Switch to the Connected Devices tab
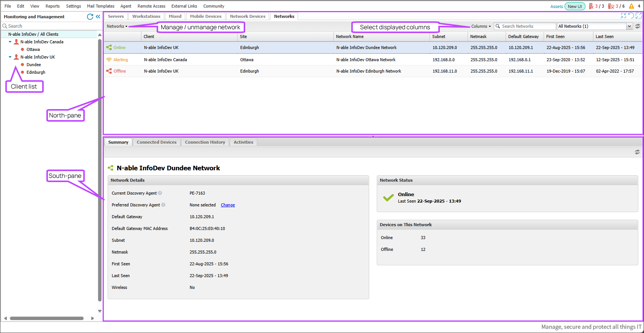Viewport: 644px width, 333px height. pyautogui.click(x=157, y=142)
